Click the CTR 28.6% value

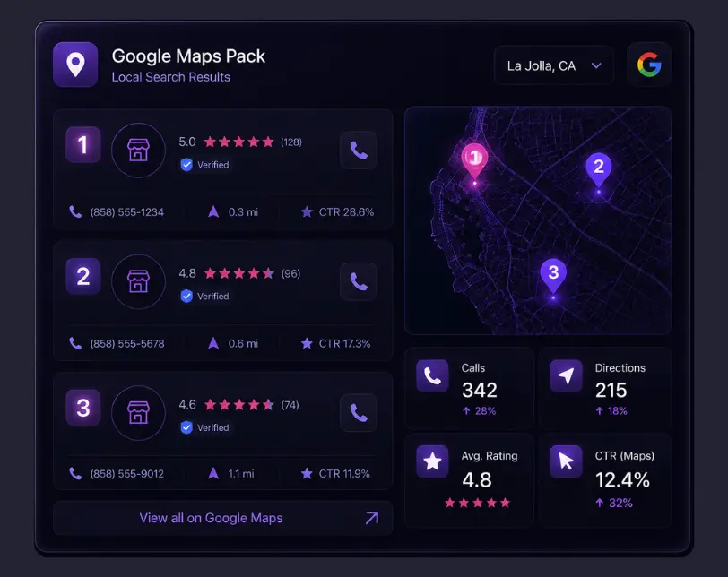[x=346, y=212]
